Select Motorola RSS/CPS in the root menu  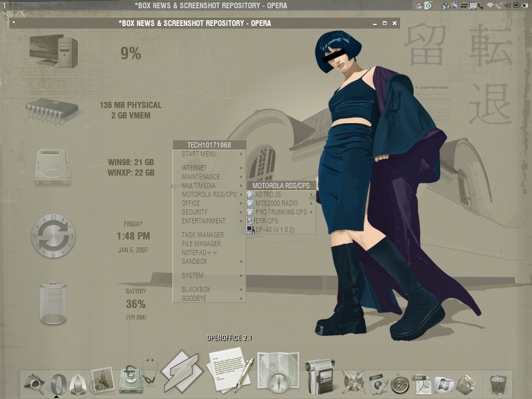click(209, 194)
